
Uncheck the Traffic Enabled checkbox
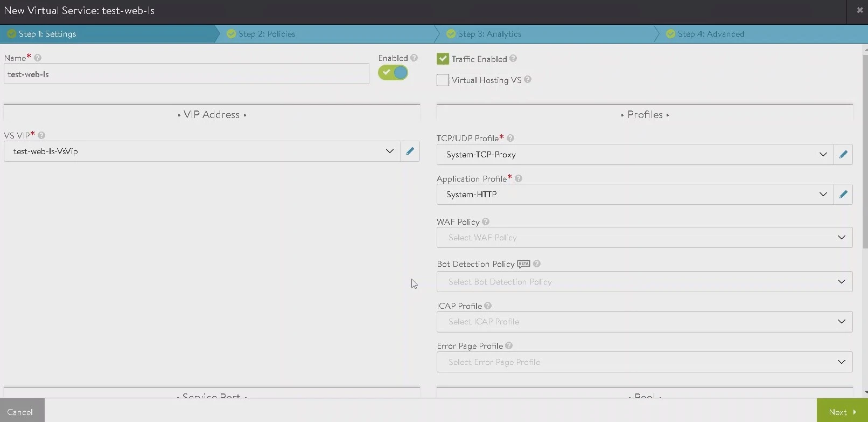[x=443, y=59]
